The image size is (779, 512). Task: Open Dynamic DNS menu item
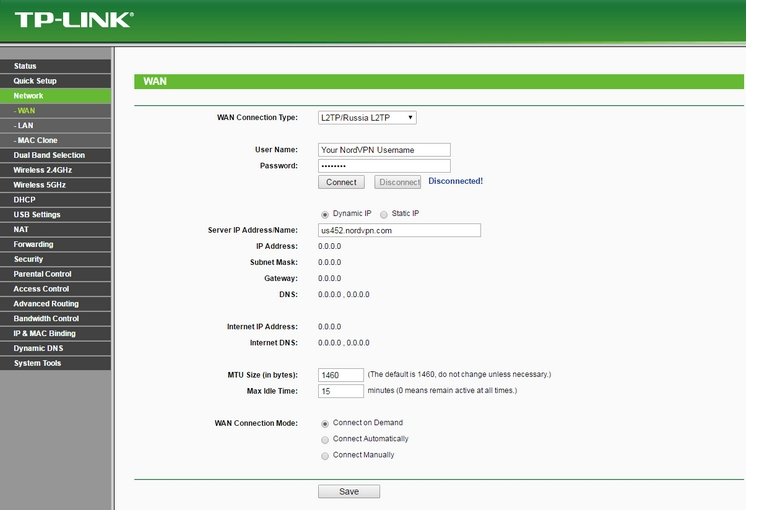tap(55, 349)
